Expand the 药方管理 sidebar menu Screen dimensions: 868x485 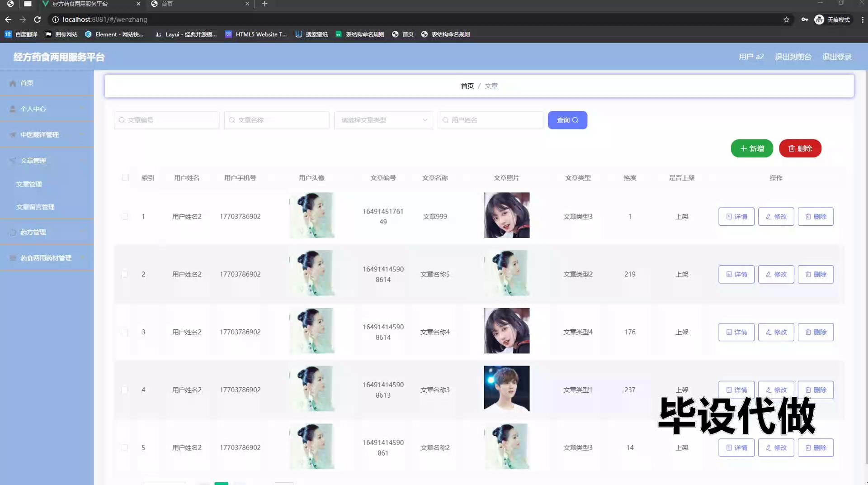pyautogui.click(x=47, y=232)
